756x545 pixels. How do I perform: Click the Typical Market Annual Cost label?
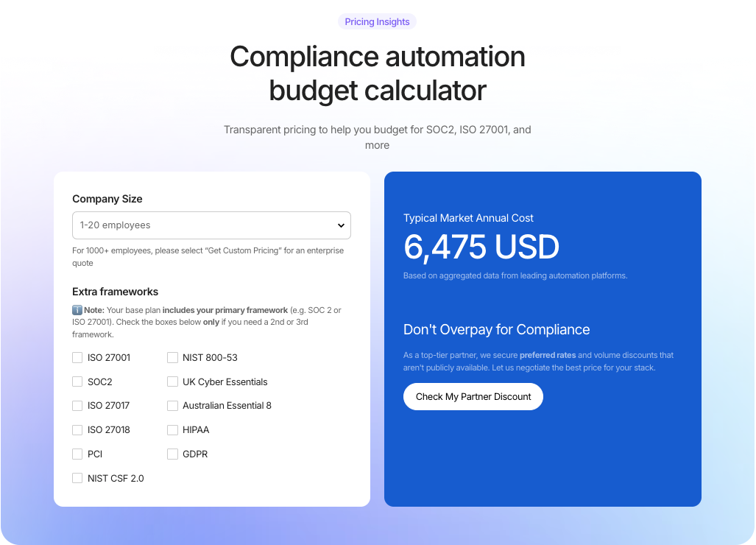(468, 218)
